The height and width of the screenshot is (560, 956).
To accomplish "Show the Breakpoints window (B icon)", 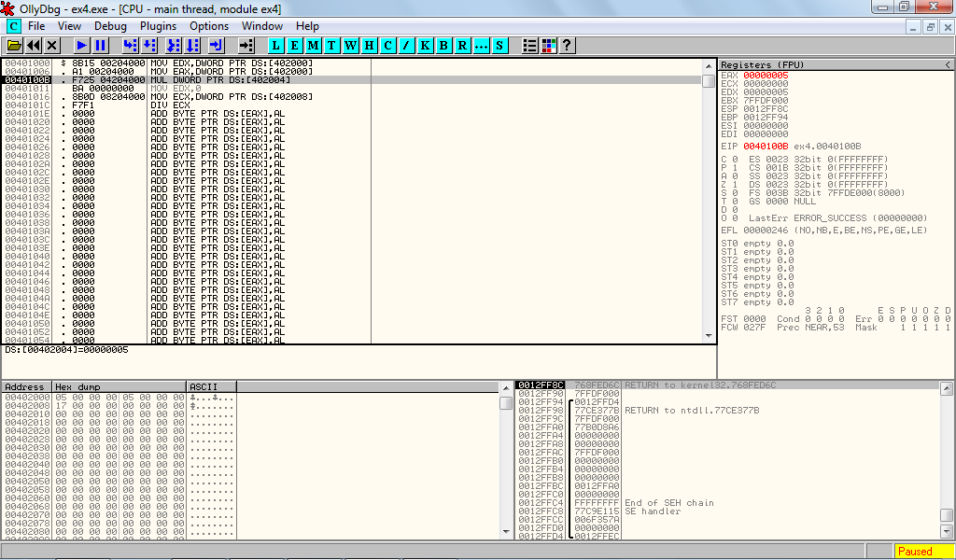I will [x=444, y=45].
